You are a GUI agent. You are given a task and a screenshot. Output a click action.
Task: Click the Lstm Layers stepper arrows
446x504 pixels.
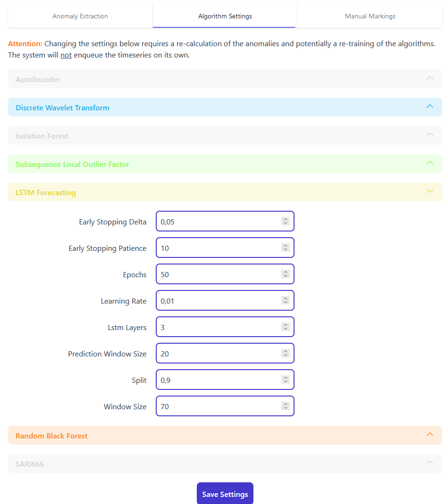coord(285,327)
